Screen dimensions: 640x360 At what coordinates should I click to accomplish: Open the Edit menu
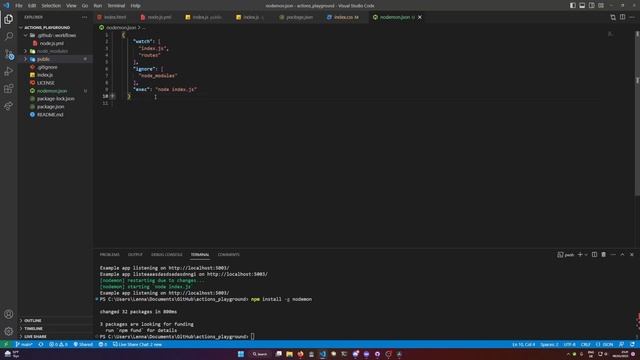(x=32, y=6)
